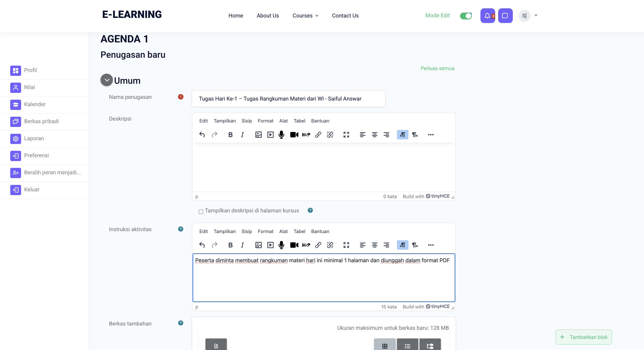Open the notifications bell icon
644x350 pixels.
(487, 16)
